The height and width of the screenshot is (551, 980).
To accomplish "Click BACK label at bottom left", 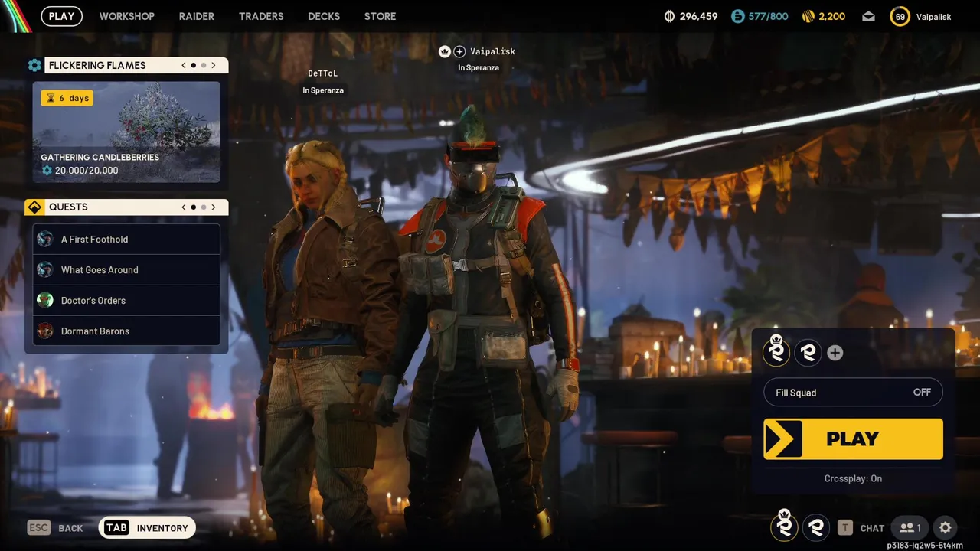I will [70, 528].
